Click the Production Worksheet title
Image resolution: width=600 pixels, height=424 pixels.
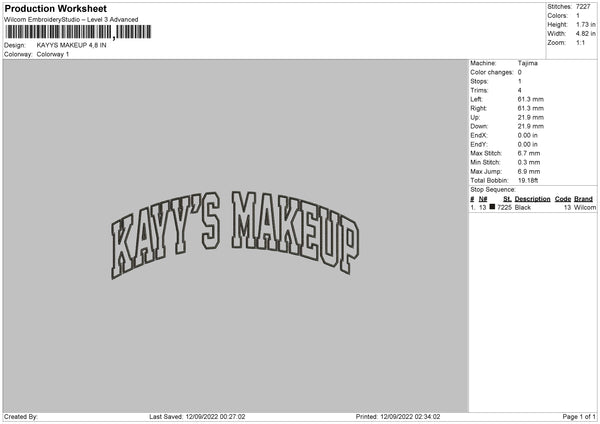pyautogui.click(x=55, y=8)
